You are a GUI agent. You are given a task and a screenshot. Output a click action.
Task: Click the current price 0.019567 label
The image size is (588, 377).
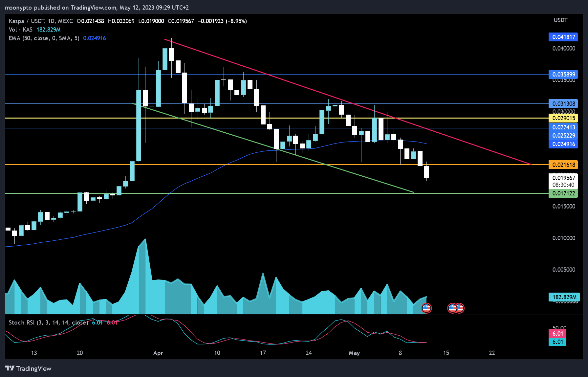click(563, 178)
